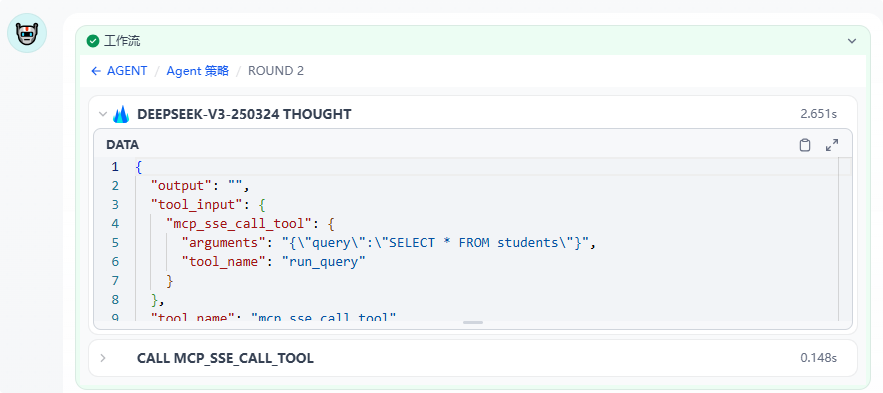Collapse the DEEPSEEK-V3-250324 THOUGHT section
Image resolution: width=883 pixels, height=393 pixels.
(x=102, y=114)
